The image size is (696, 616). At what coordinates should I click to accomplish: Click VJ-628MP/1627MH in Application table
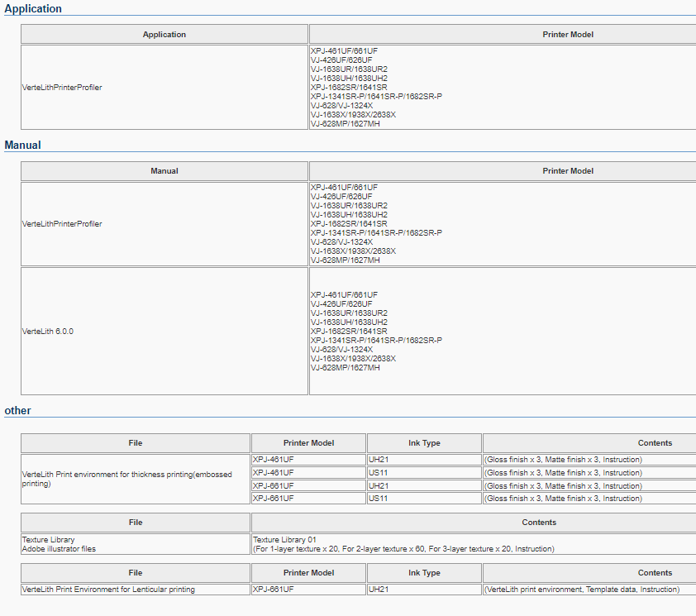tap(346, 124)
